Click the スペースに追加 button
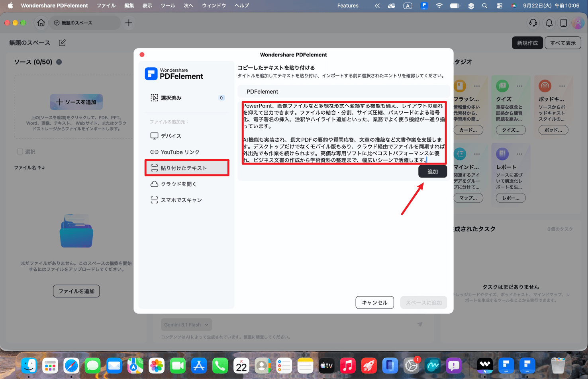The height and width of the screenshot is (379, 588). (424, 303)
